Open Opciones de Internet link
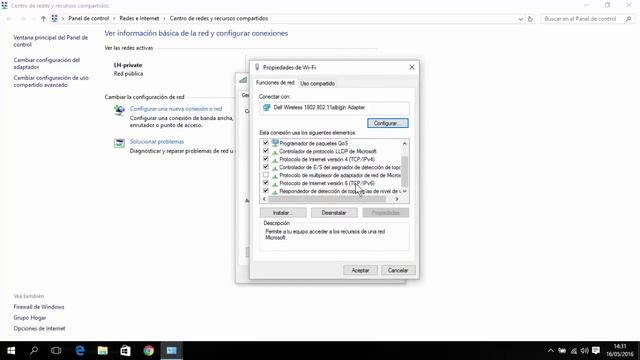The image size is (640, 360). (39, 328)
